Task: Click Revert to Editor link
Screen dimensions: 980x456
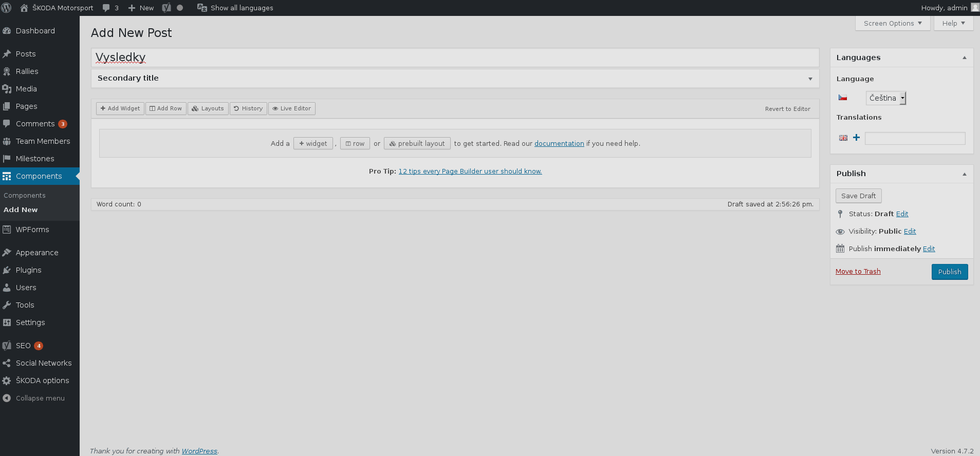Action: pyautogui.click(x=787, y=109)
